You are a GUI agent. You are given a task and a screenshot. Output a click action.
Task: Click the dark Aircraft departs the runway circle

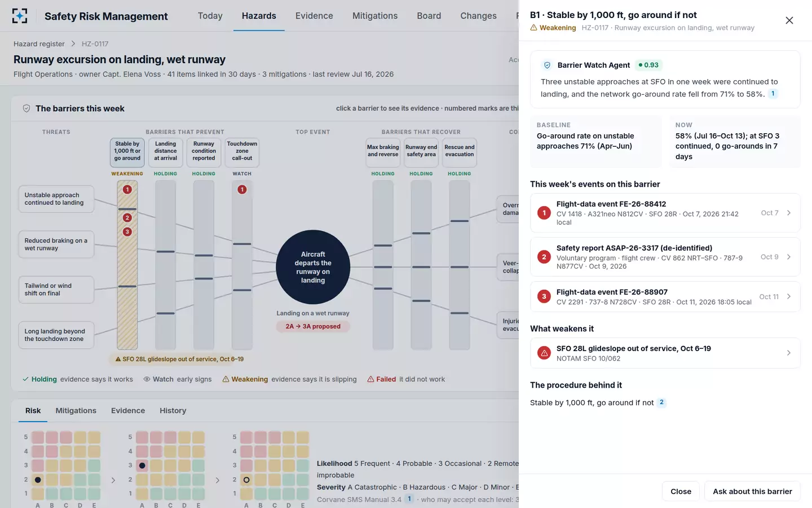click(x=313, y=267)
